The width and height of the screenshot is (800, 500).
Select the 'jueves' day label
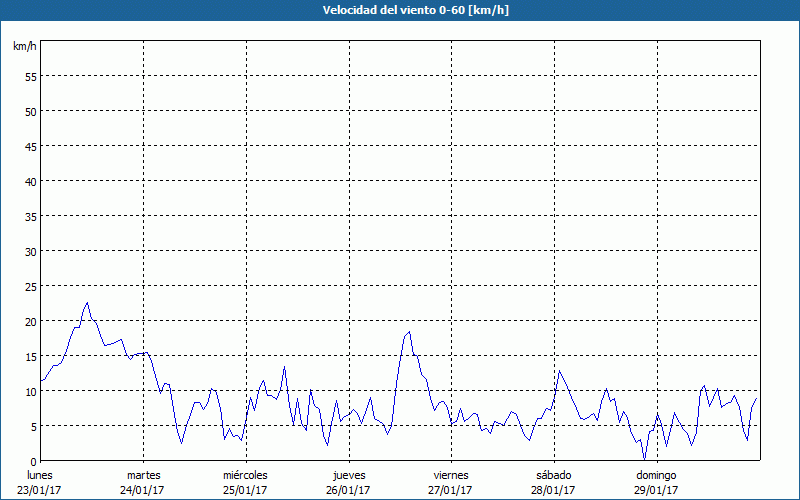pos(348,475)
